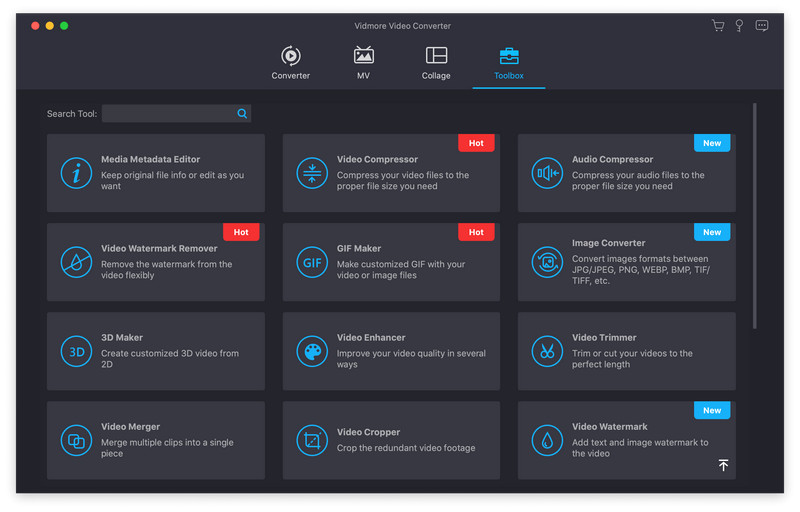The width and height of the screenshot is (800, 512).
Task: Select the Image Converter icon
Action: (x=547, y=262)
